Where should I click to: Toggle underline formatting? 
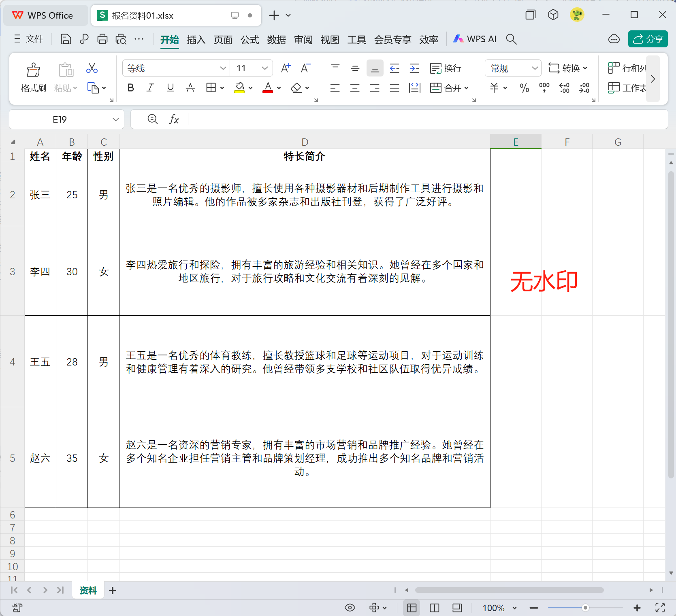[x=170, y=87]
